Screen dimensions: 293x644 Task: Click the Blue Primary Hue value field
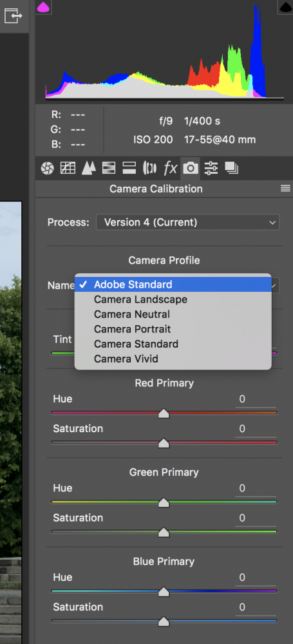point(255,578)
